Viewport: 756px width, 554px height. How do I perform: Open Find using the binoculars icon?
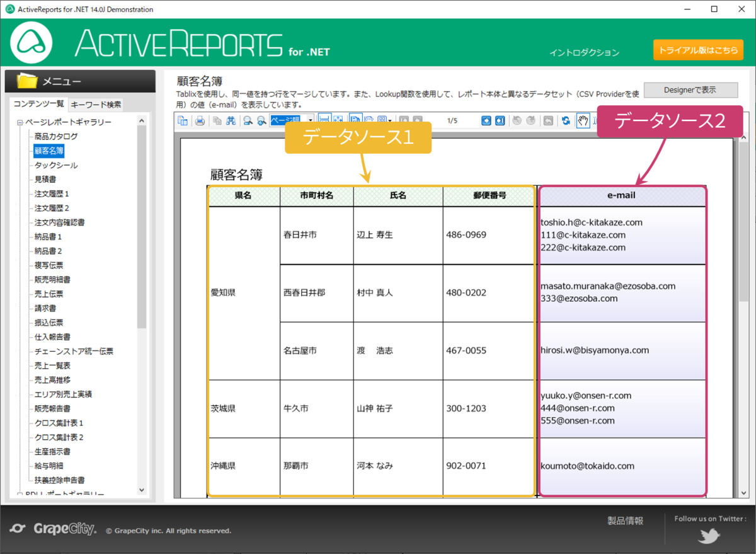231,120
